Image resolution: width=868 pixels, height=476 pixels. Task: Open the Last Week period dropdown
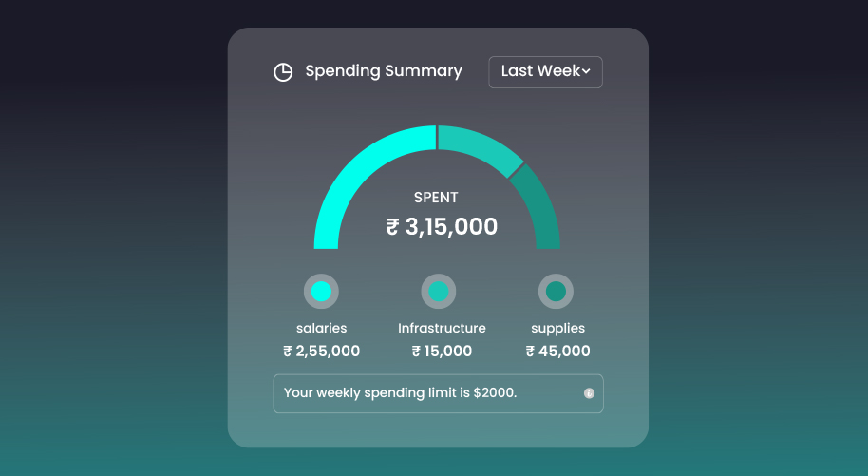click(x=545, y=72)
